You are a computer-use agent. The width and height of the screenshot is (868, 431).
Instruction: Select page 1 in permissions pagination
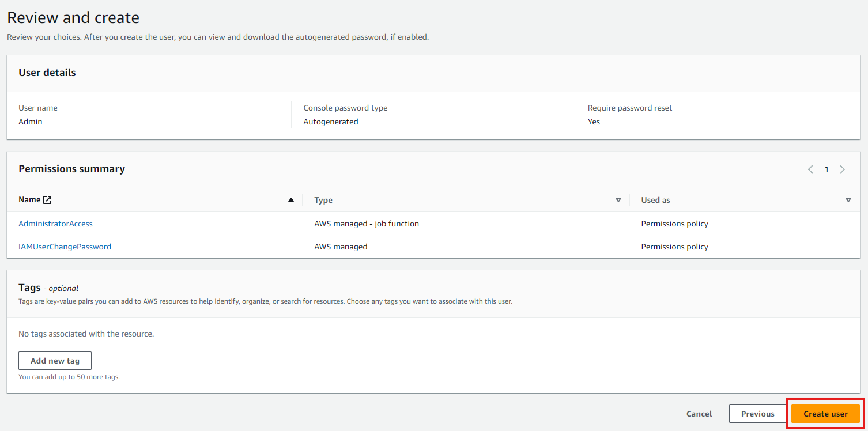point(826,169)
